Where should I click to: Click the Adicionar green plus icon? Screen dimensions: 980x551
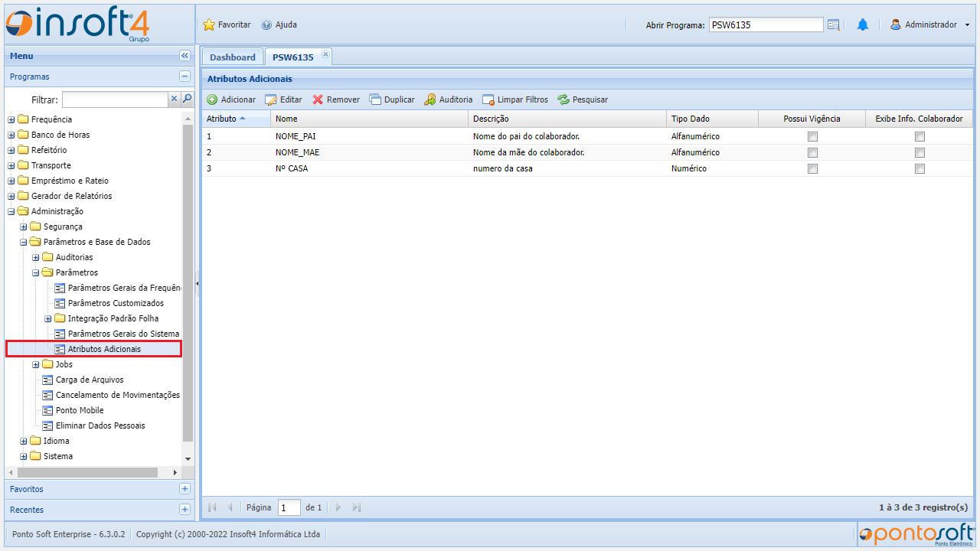pyautogui.click(x=212, y=99)
